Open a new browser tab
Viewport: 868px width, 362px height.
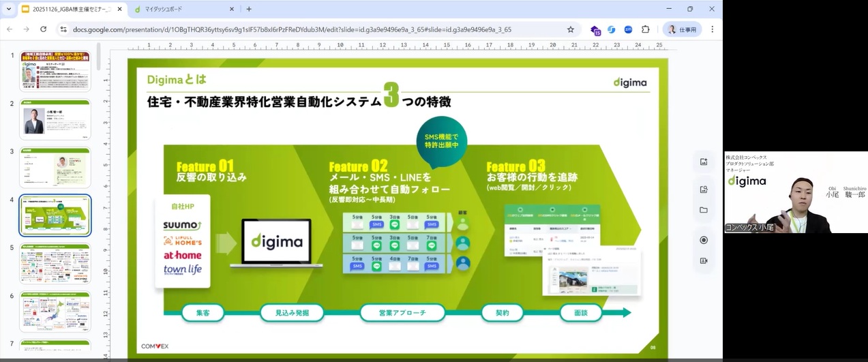[x=249, y=10]
